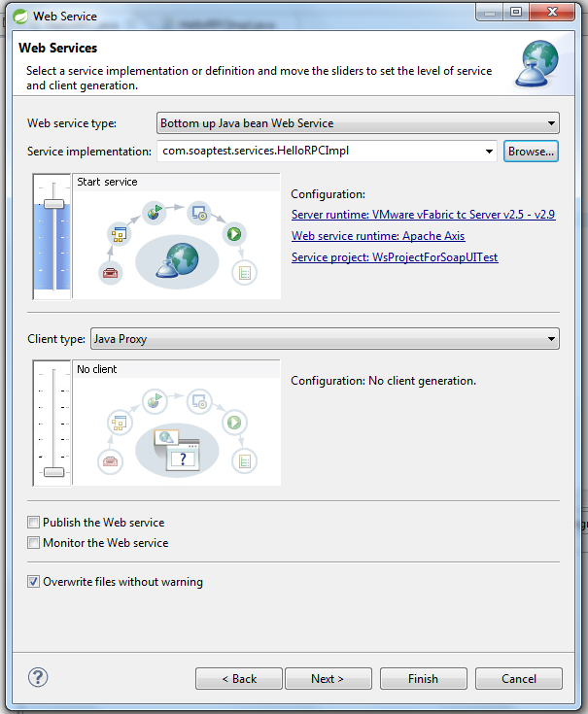Maximize the Web Service dialog window
Screen dimensions: 588x714
click(x=516, y=12)
